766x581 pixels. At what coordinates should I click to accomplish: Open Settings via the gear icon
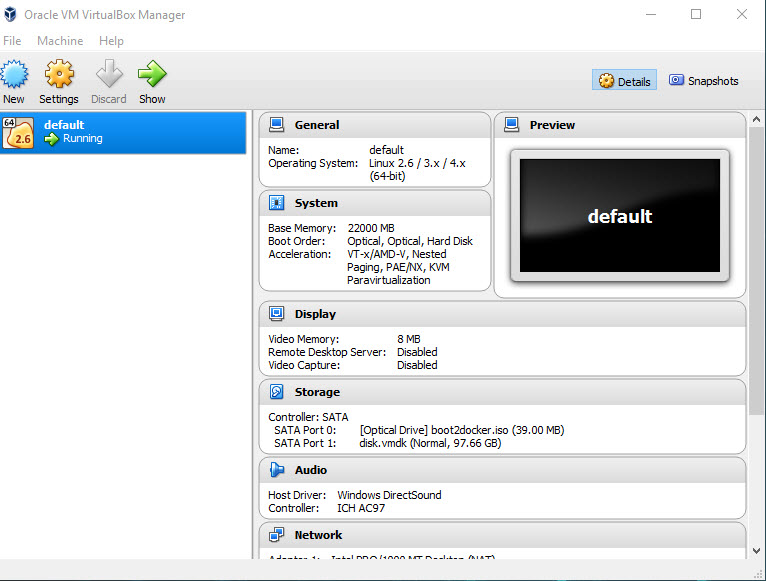59,75
